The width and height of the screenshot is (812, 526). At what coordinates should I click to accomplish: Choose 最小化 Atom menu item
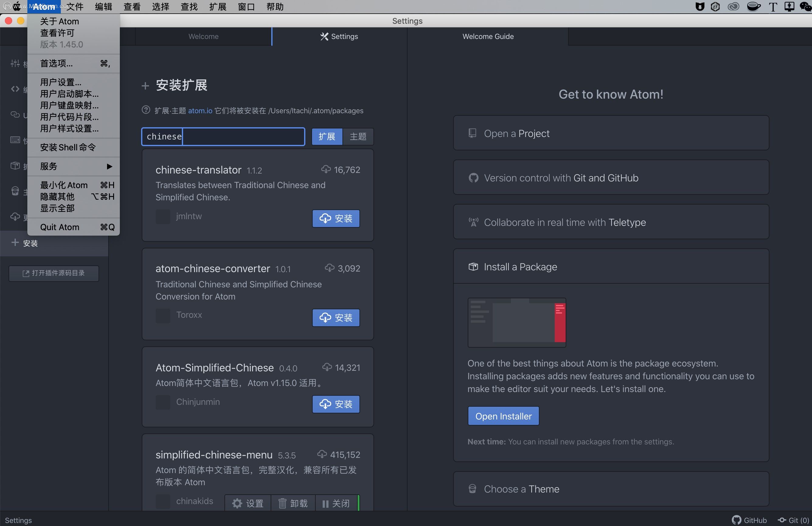[73, 185]
